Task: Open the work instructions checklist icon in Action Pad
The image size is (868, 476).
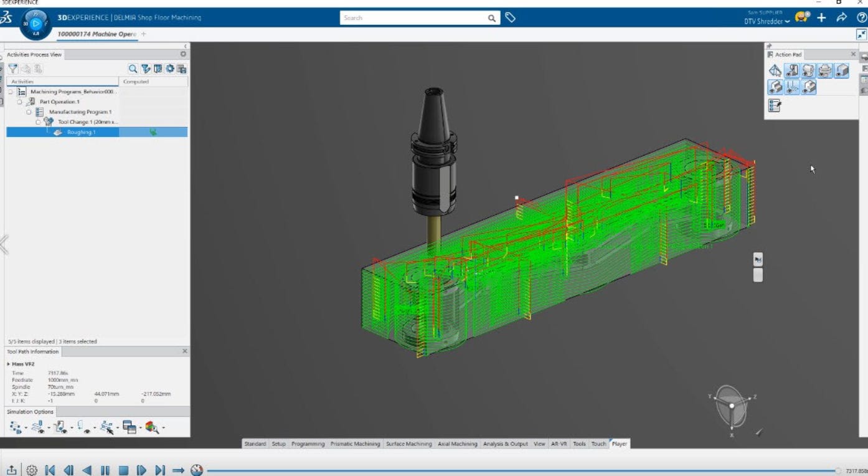Action: click(774, 105)
